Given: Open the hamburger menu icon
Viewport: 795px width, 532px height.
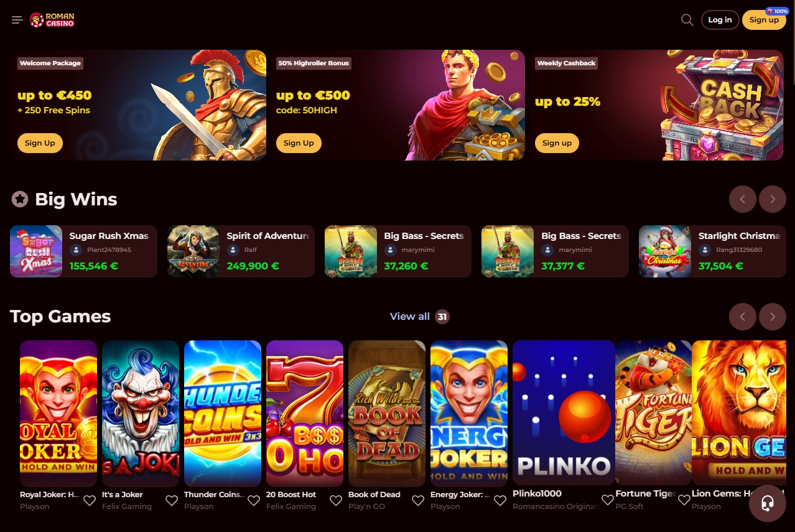Looking at the screenshot, I should tap(17, 20).
